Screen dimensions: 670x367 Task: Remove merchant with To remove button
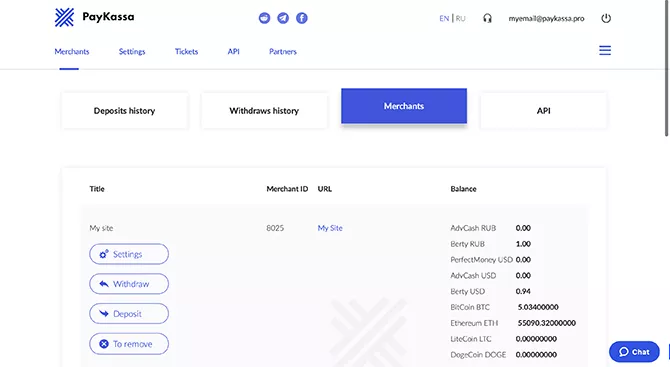[x=129, y=344]
